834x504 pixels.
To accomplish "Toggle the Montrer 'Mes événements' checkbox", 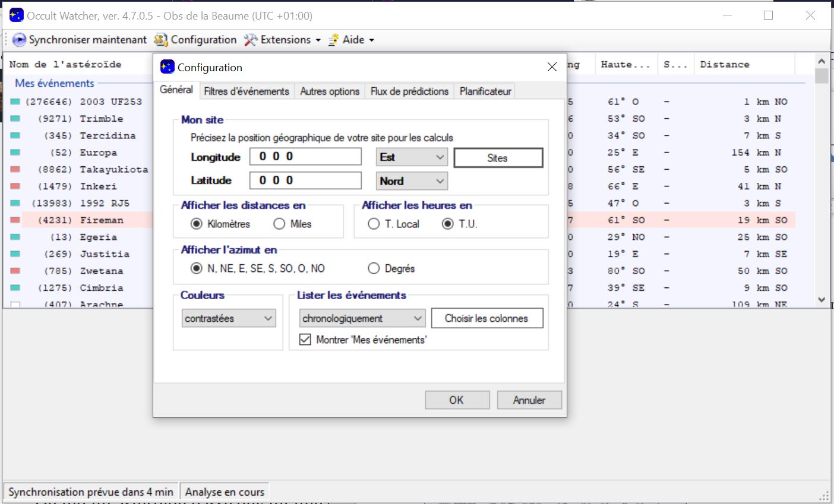I will pyautogui.click(x=305, y=340).
